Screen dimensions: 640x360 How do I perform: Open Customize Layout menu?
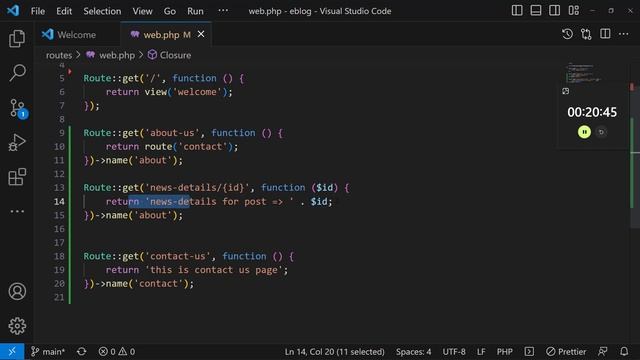pos(573,11)
